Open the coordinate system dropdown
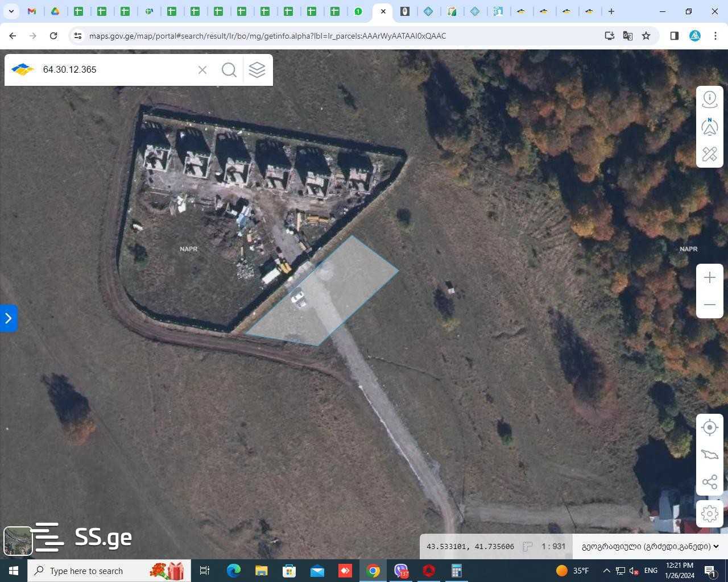This screenshot has height=582, width=728. pyautogui.click(x=650, y=546)
